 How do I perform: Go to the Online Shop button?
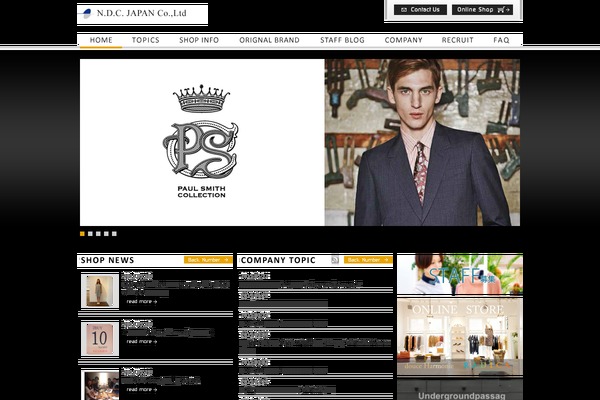point(482,10)
